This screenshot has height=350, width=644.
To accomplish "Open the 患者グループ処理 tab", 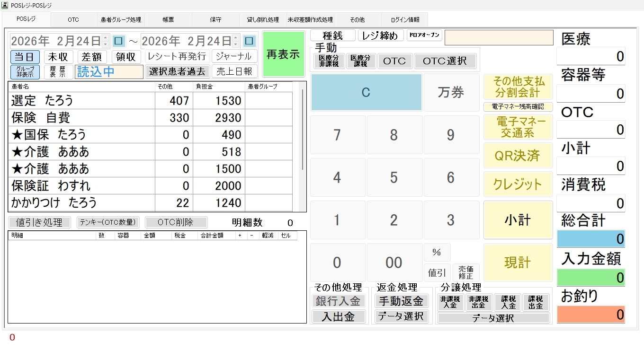I will 121,20.
